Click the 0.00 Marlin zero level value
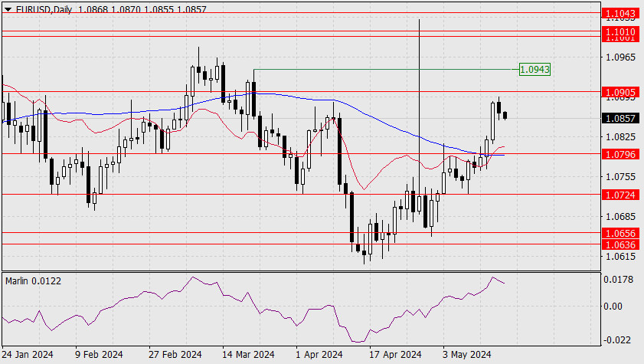The width and height of the screenshot is (644, 364). coord(613,307)
